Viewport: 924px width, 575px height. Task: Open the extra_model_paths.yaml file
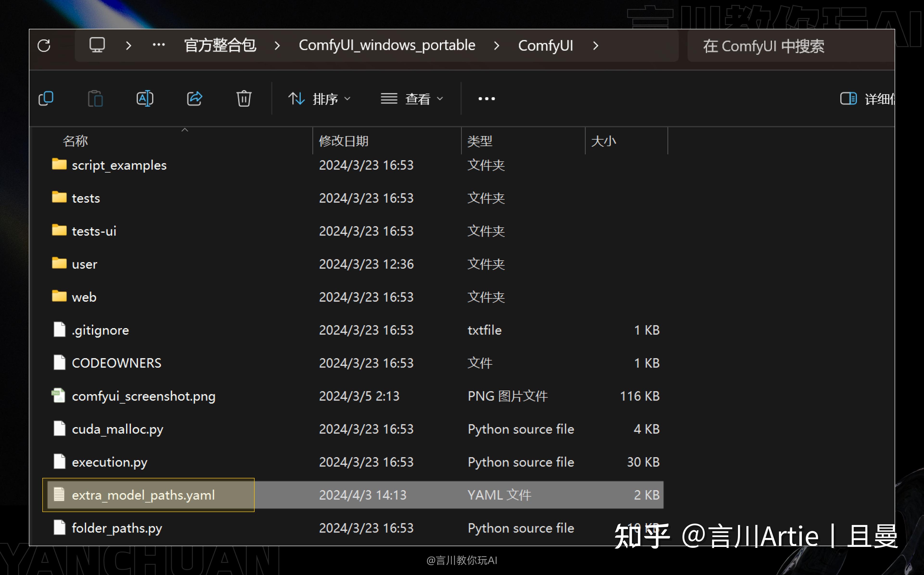(143, 495)
